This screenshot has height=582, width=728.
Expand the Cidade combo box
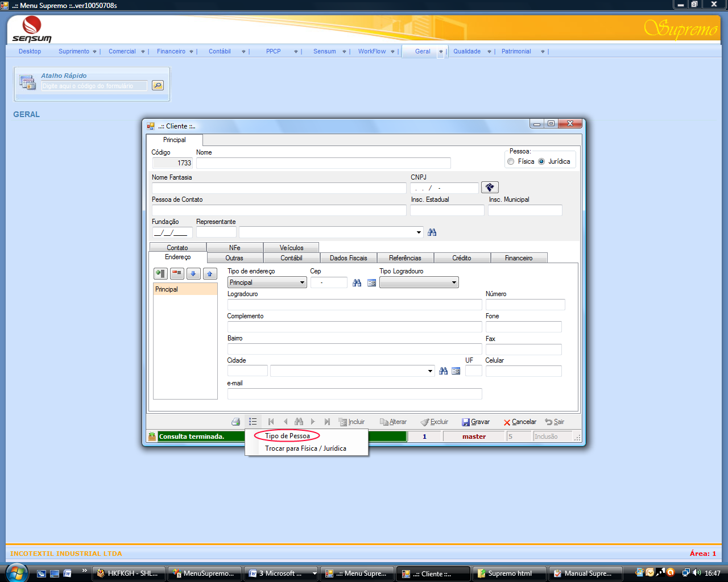pyautogui.click(x=430, y=371)
